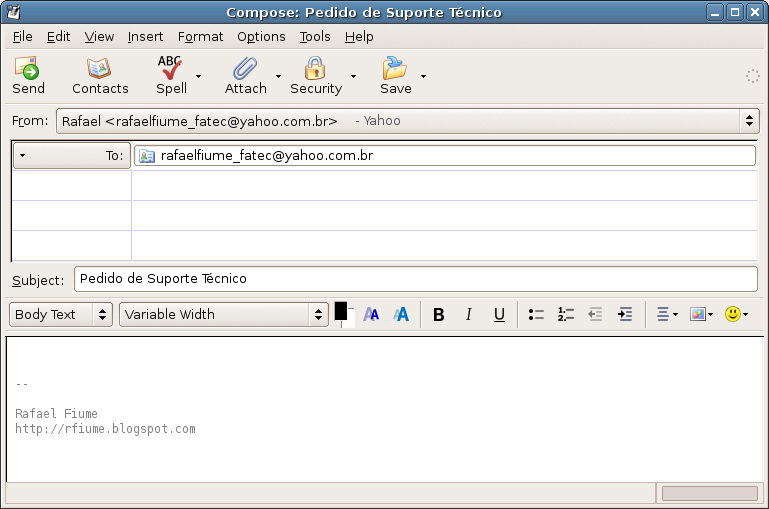Screen dimensions: 769x509
Task: Open the File menu
Action: tap(23, 37)
